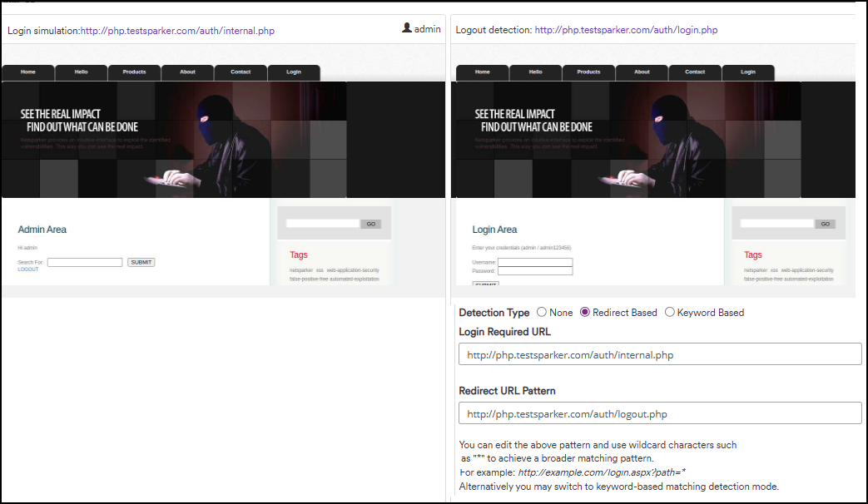The width and height of the screenshot is (868, 504).
Task: Click SUBMIT button in Admin Area
Action: click(x=141, y=262)
